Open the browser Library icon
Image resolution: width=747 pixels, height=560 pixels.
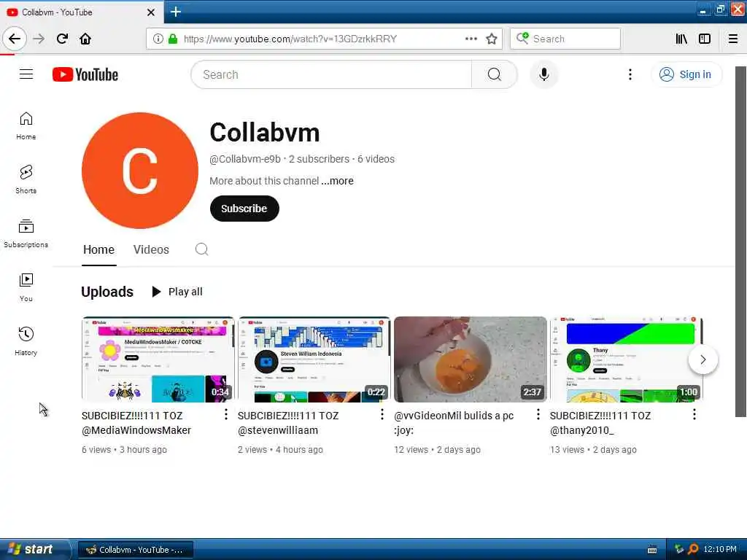point(681,39)
